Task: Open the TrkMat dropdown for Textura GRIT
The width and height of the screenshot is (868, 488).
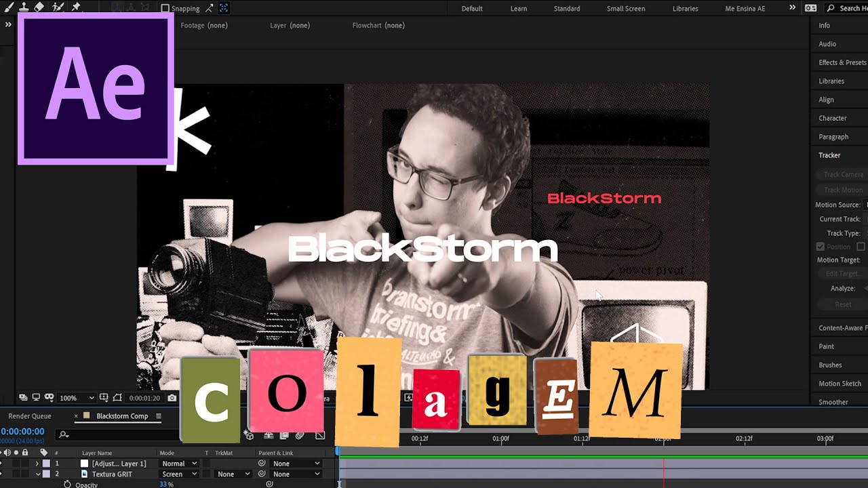Action: (x=234, y=474)
